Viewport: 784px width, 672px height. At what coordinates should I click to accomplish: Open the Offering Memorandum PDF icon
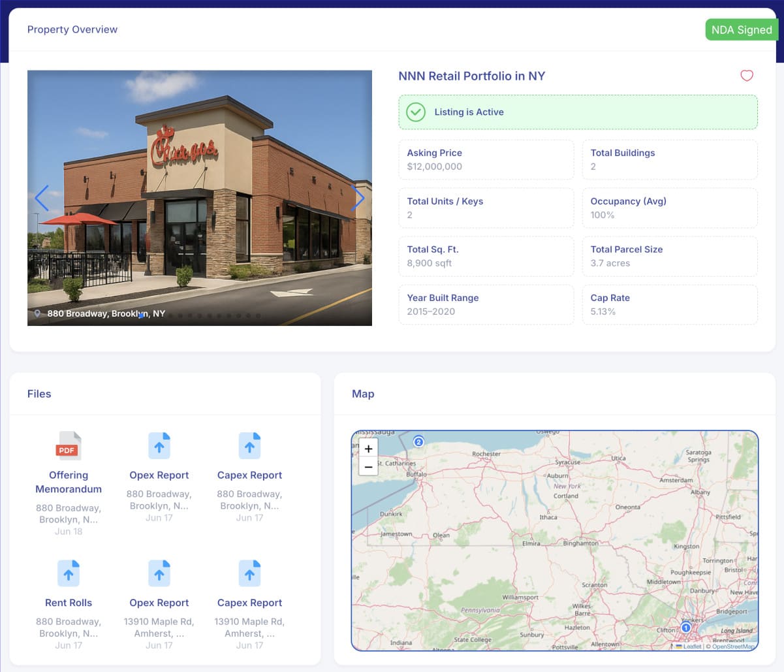pos(69,446)
